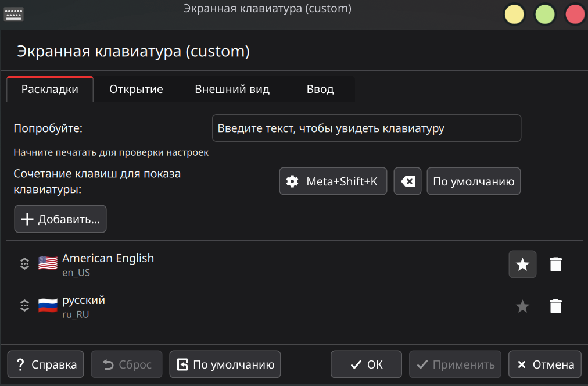
Task: Clear the keyboard shortcut with backspace icon
Action: (x=407, y=181)
